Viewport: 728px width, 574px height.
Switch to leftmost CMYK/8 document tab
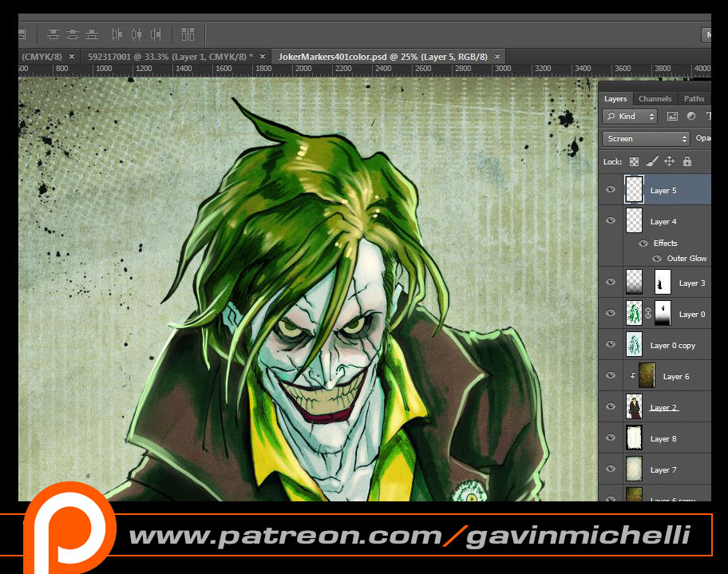(x=42, y=57)
